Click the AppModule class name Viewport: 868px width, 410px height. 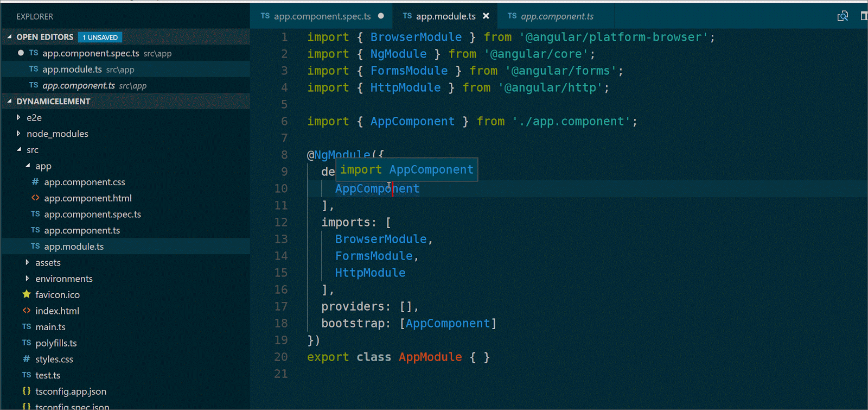pos(430,357)
